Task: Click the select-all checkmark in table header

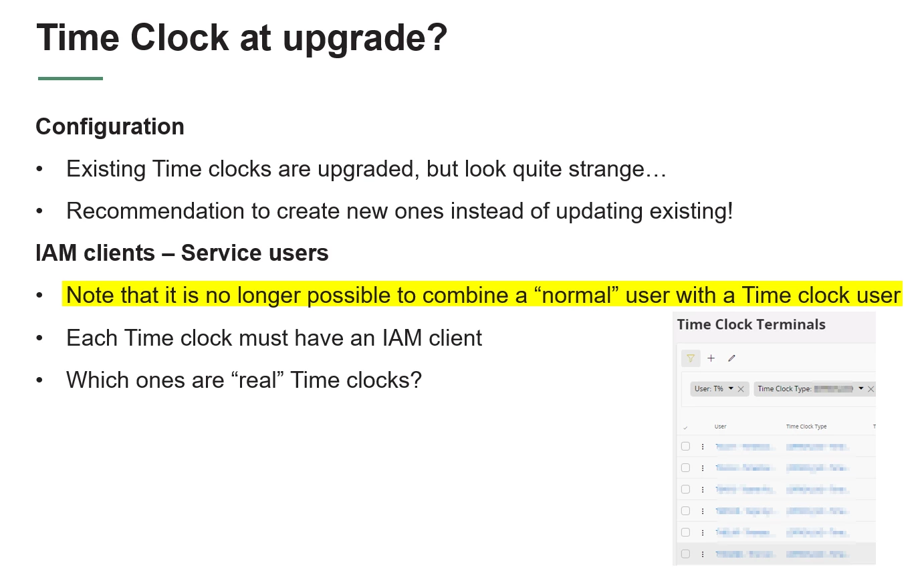Action: tap(685, 427)
